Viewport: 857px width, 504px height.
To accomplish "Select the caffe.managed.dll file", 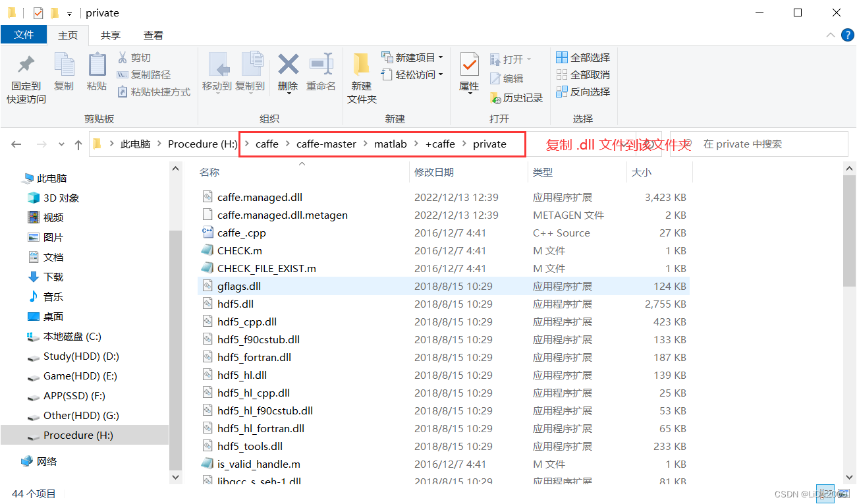I will [445, 198].
